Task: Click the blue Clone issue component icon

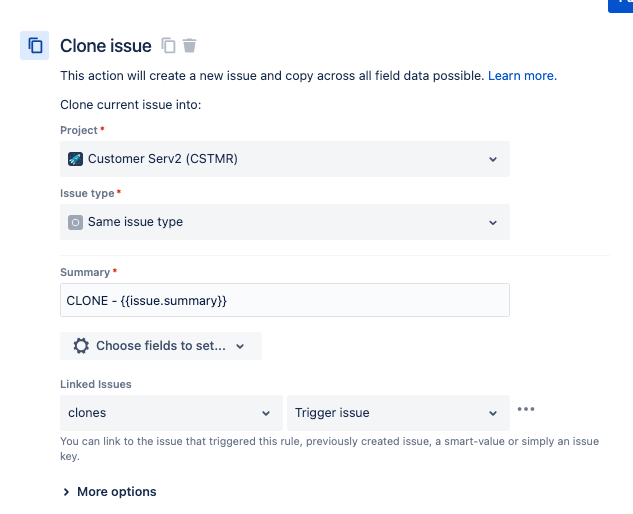Action: click(x=35, y=46)
